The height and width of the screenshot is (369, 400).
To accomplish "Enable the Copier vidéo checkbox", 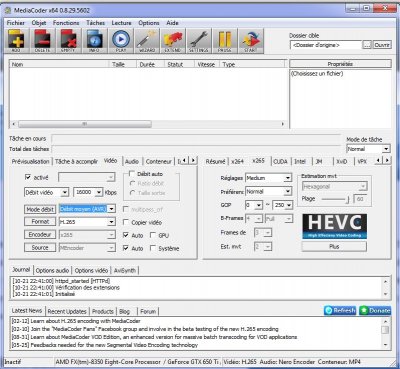I will pos(126,222).
